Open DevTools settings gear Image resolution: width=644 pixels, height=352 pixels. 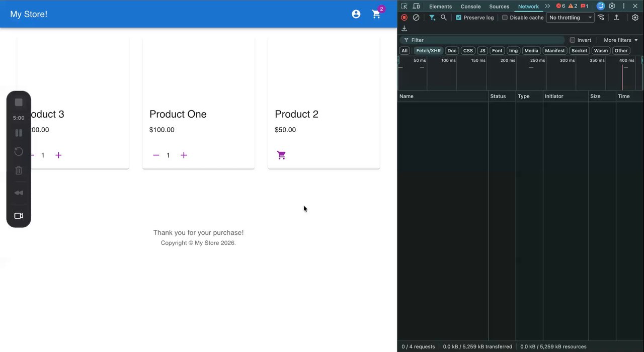612,6
